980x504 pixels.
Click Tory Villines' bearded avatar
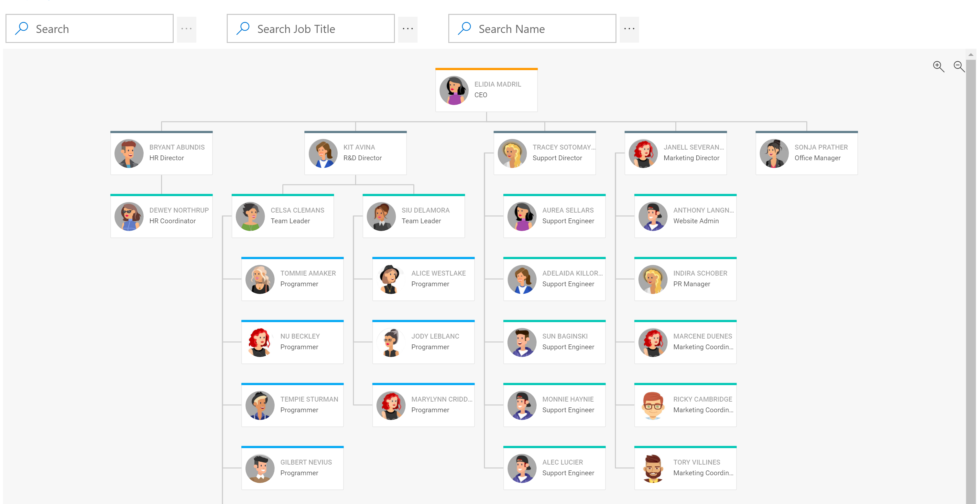pos(653,469)
